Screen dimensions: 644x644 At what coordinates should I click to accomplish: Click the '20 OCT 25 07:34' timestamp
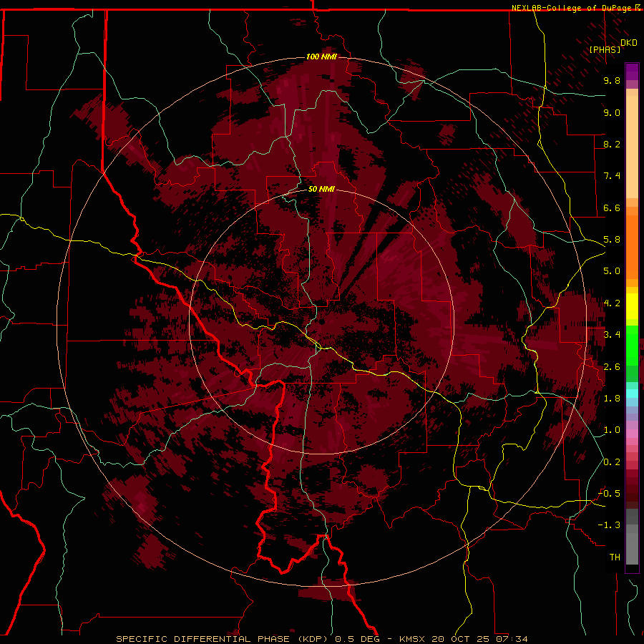coord(479,639)
